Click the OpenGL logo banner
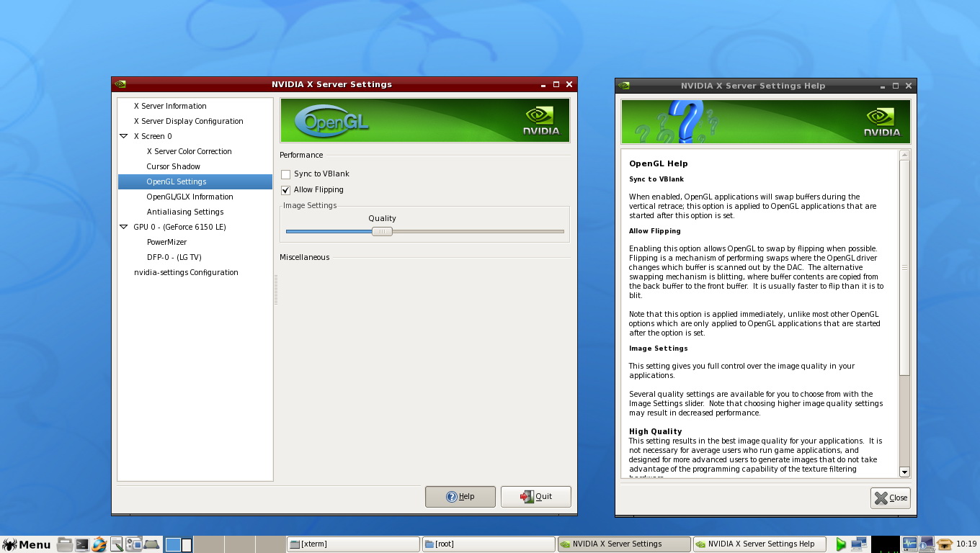The width and height of the screenshot is (980, 553). click(332, 121)
